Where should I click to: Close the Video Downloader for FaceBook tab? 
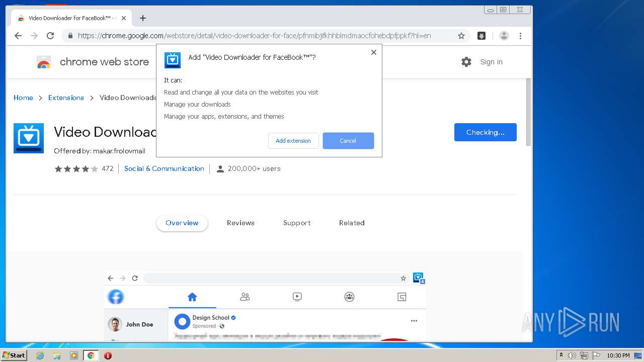pyautogui.click(x=124, y=18)
